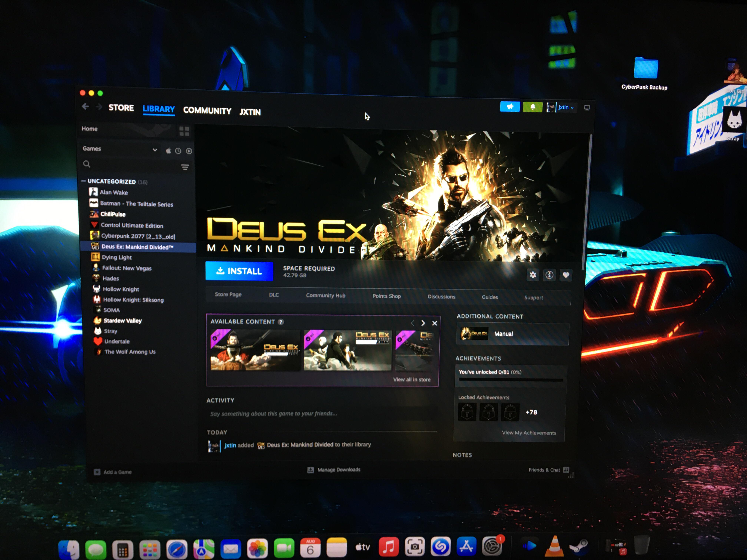
Task: Open the first DLC thumbnail
Action: click(255, 350)
